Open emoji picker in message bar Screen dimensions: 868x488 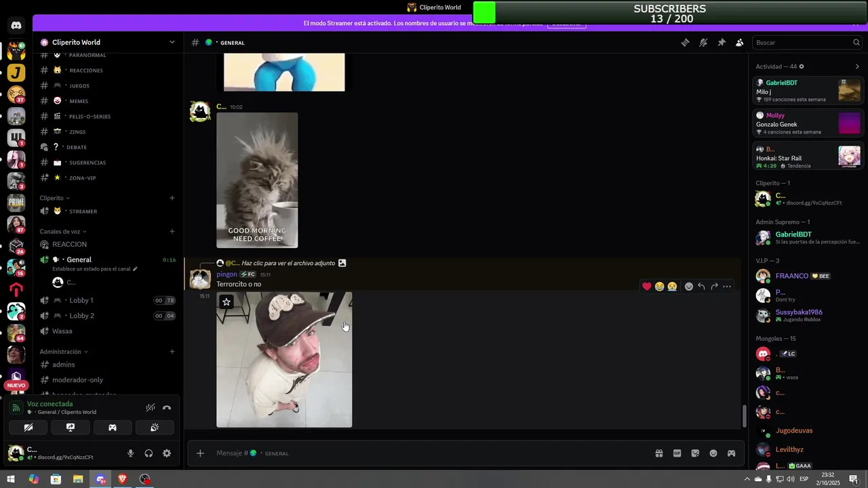pyautogui.click(x=713, y=453)
